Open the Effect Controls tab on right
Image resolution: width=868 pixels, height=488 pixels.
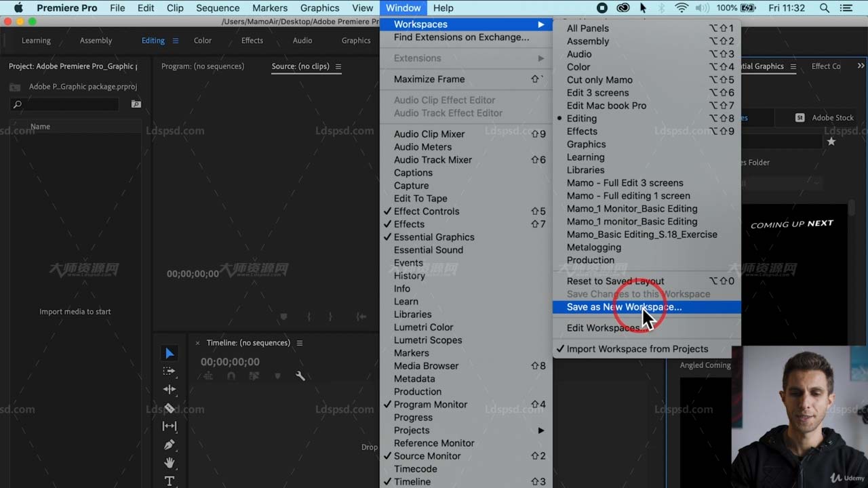click(826, 66)
